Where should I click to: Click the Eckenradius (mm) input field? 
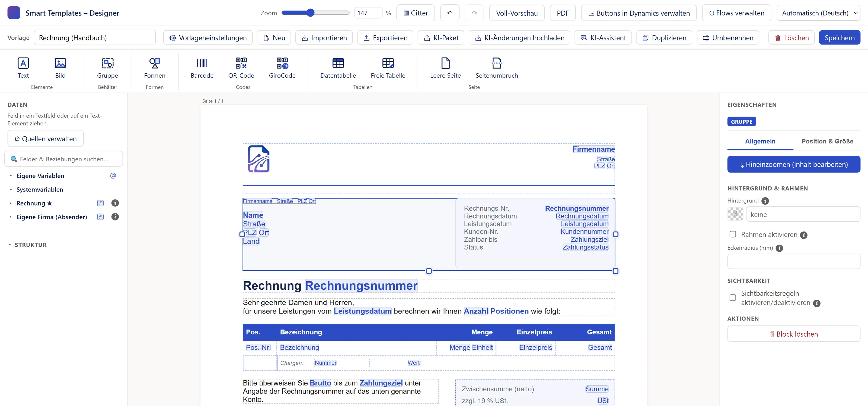(793, 261)
